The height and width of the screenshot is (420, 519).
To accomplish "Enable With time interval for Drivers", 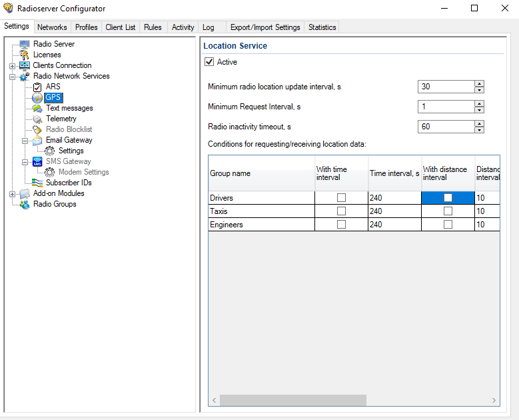I will (341, 198).
